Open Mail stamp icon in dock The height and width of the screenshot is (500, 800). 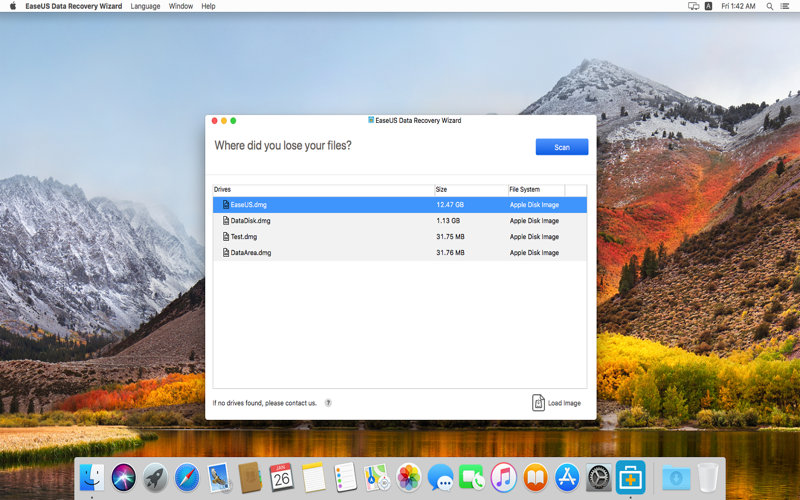click(219, 477)
